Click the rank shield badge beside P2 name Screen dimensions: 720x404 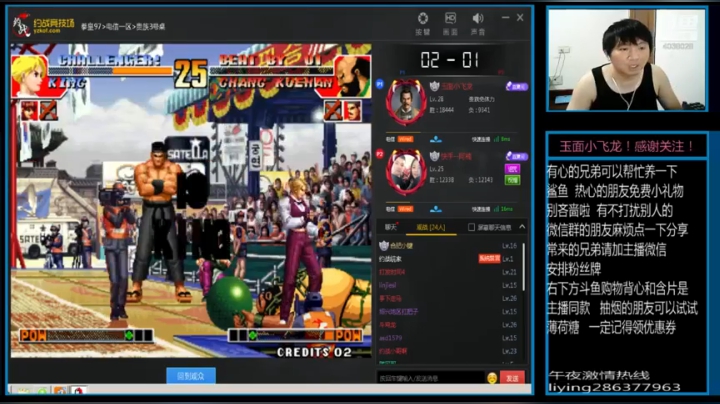[434, 156]
